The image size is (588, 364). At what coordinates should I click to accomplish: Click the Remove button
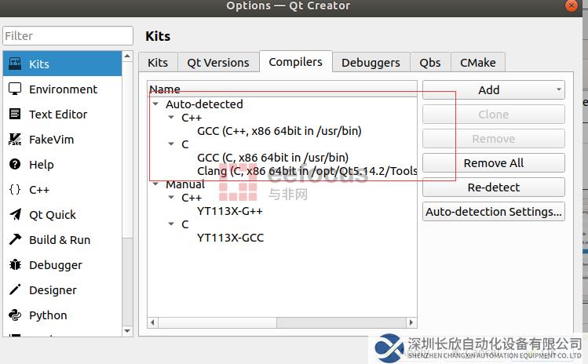click(x=494, y=139)
